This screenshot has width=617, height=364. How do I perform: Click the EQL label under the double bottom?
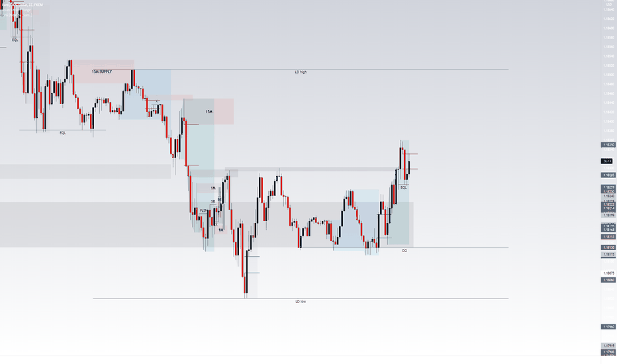coord(63,133)
